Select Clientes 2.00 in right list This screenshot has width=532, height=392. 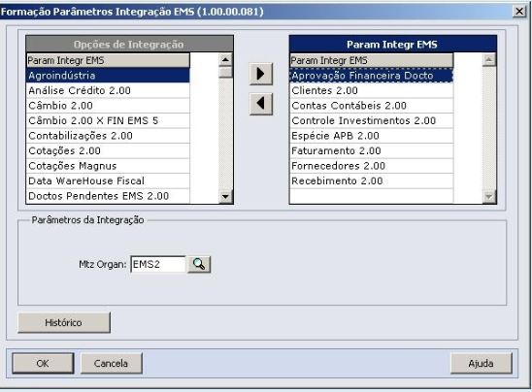372,90
